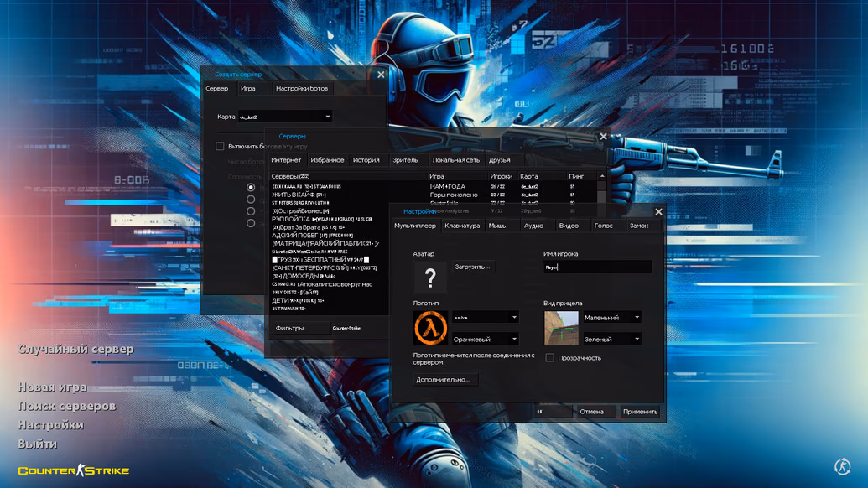Open the Зеленый crosshair color dropdown
Screen dimensions: 868x488
click(611, 339)
